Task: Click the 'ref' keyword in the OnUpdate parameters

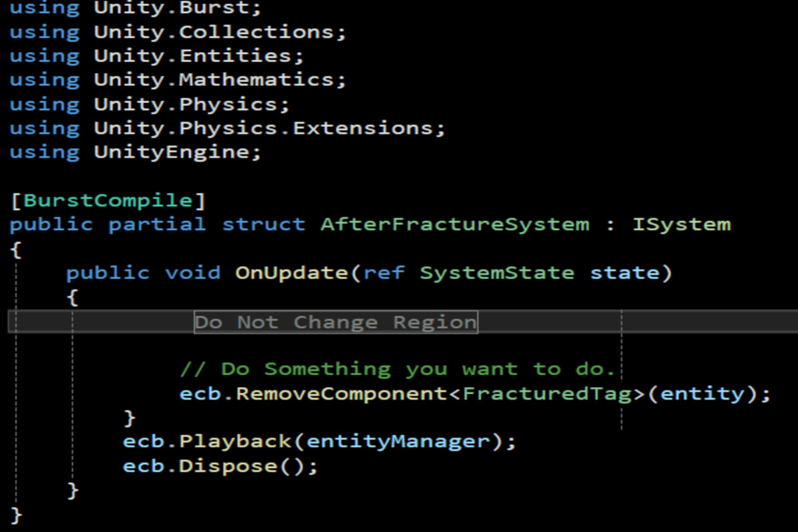Action: pyautogui.click(x=384, y=273)
